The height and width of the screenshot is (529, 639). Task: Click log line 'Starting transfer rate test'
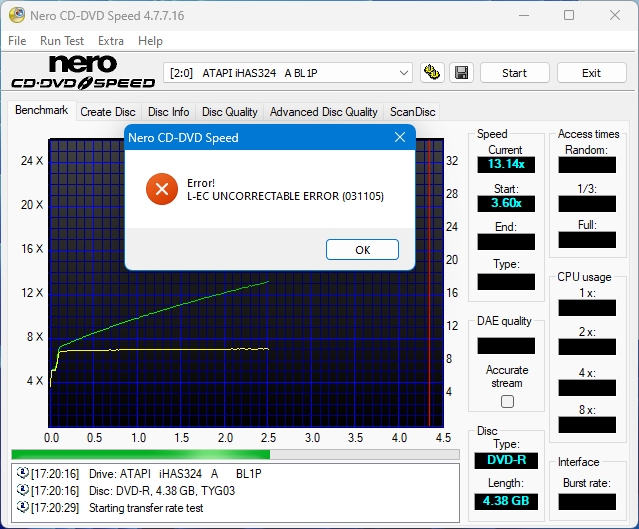146,508
